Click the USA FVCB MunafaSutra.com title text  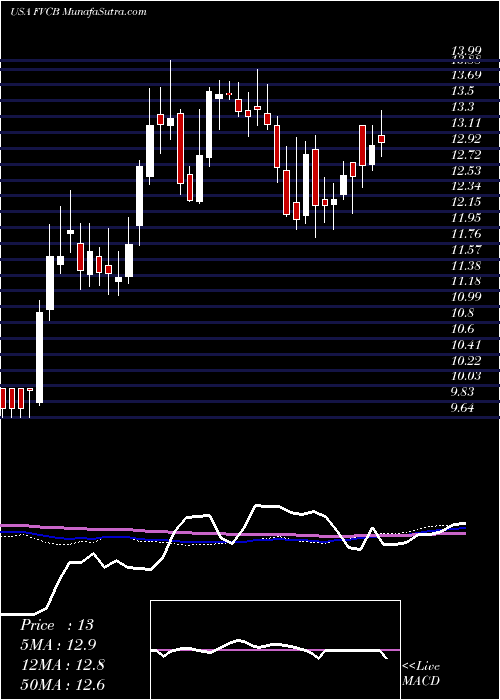pos(78,12)
